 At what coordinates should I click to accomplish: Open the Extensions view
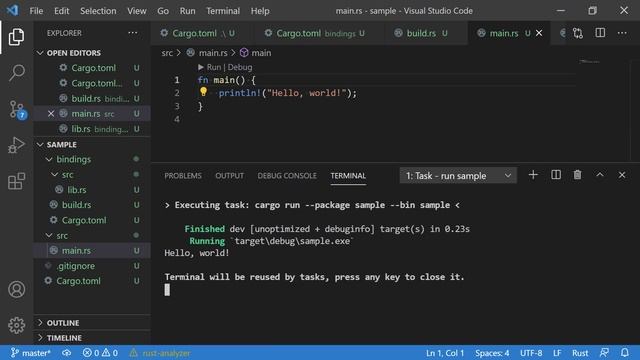[16, 181]
